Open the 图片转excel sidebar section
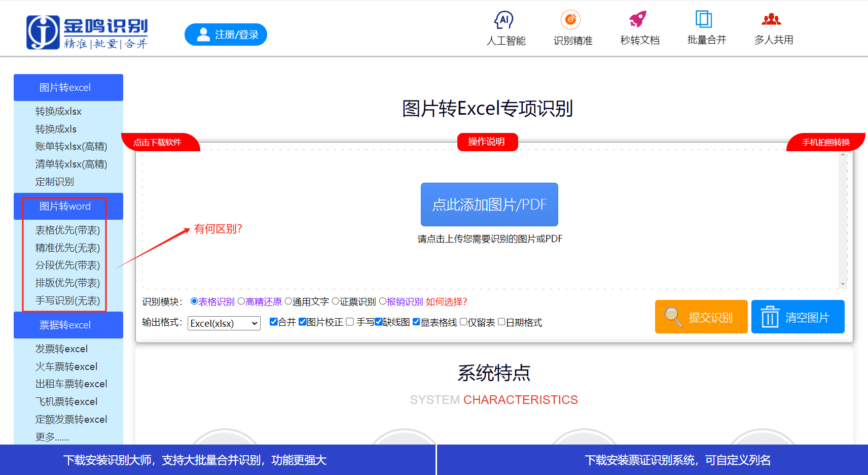 point(68,87)
